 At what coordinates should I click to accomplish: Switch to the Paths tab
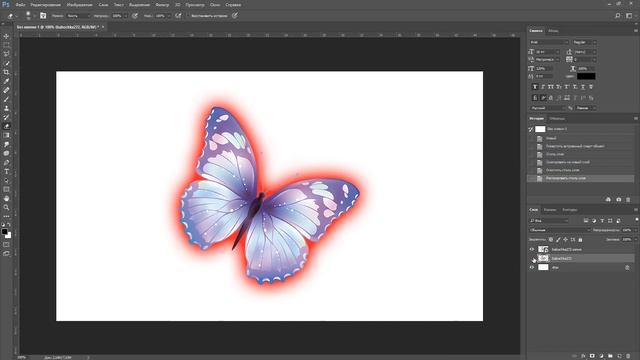[570, 210]
